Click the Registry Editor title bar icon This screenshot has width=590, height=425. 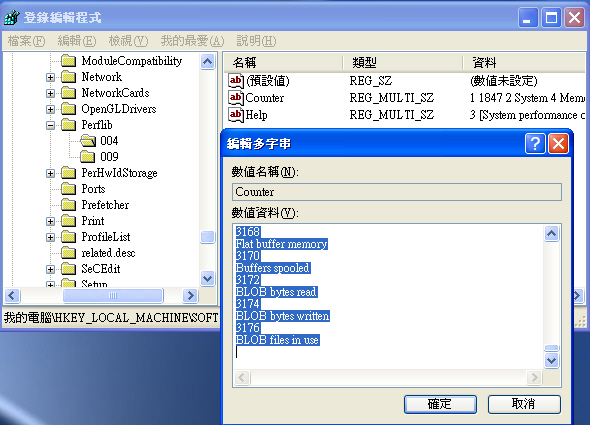click(12, 17)
